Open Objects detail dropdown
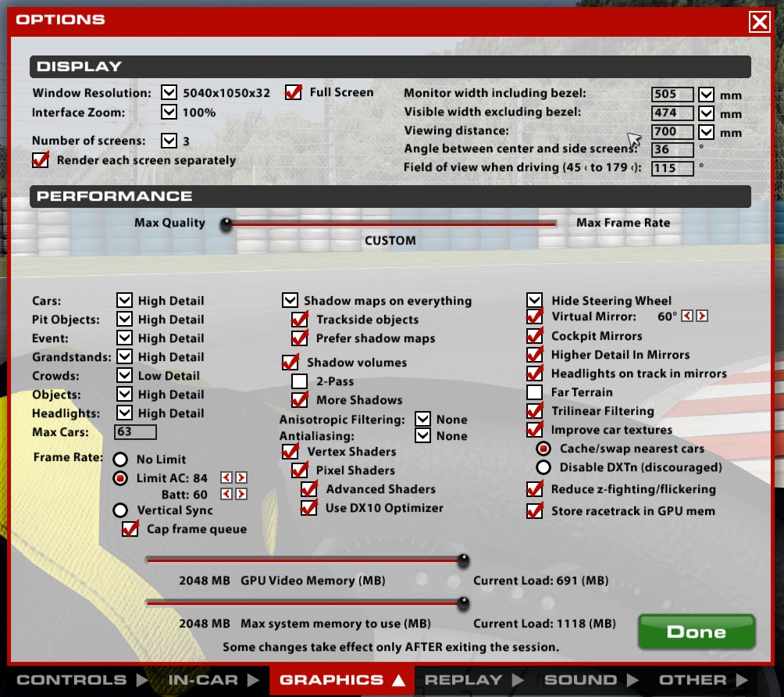784x697 pixels. tap(124, 394)
